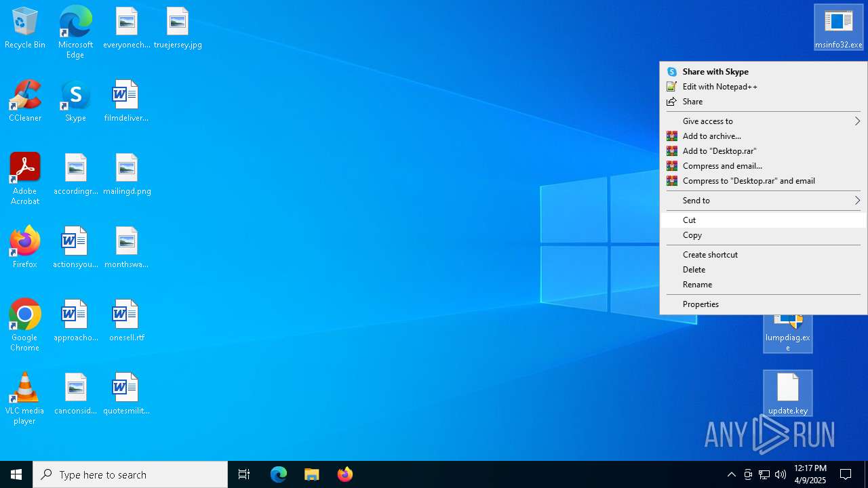868x488 pixels.
Task: Select the update.key file icon
Action: pos(788,393)
